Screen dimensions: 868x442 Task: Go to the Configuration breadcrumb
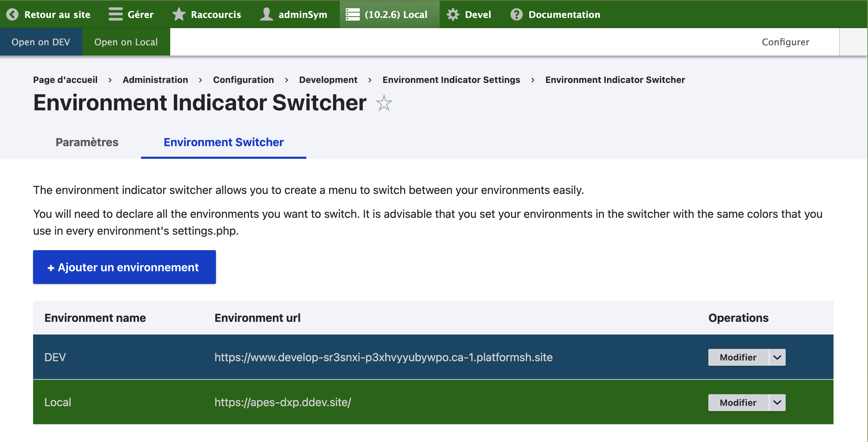[x=243, y=80]
